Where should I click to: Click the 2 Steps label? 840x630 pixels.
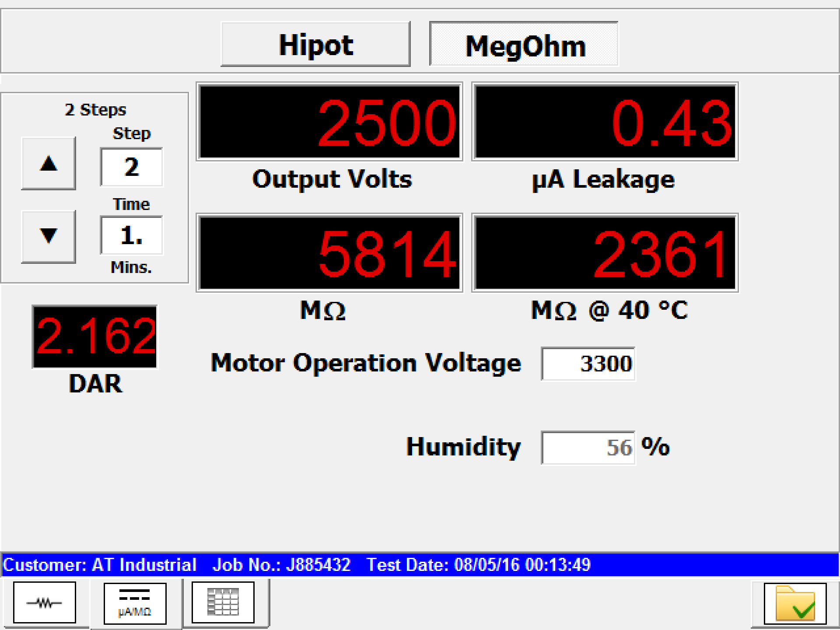(x=95, y=109)
